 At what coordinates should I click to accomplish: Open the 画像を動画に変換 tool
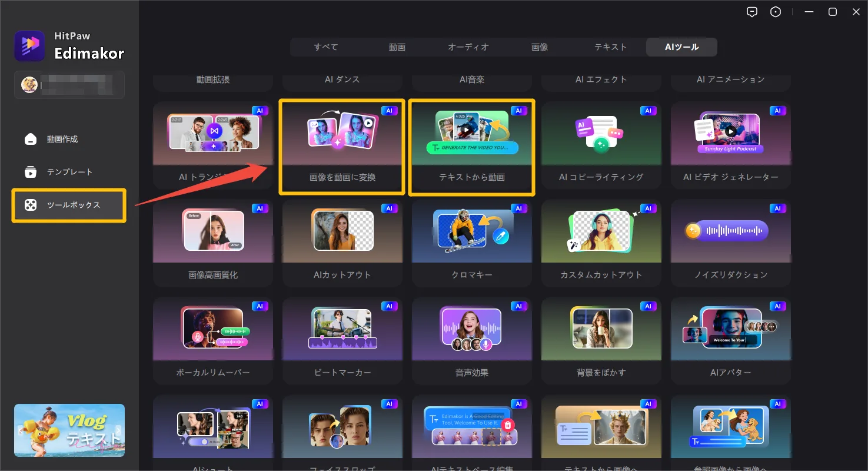342,147
